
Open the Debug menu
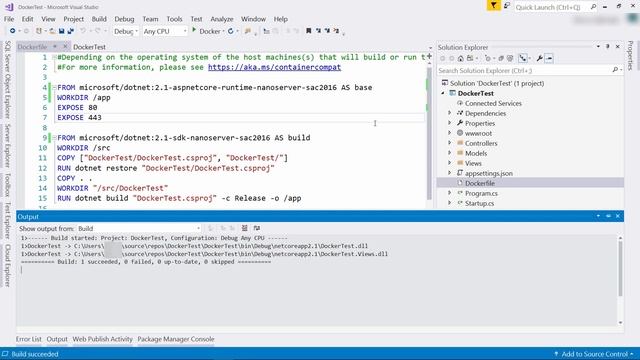pyautogui.click(x=124, y=19)
